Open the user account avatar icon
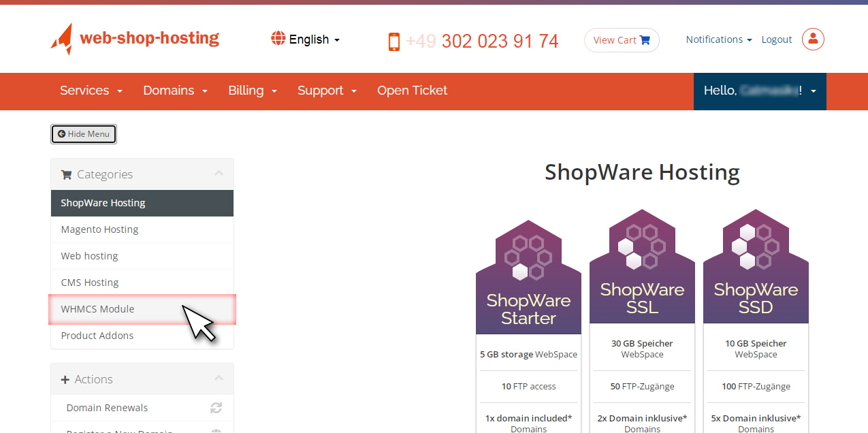868x433 pixels. coord(813,39)
